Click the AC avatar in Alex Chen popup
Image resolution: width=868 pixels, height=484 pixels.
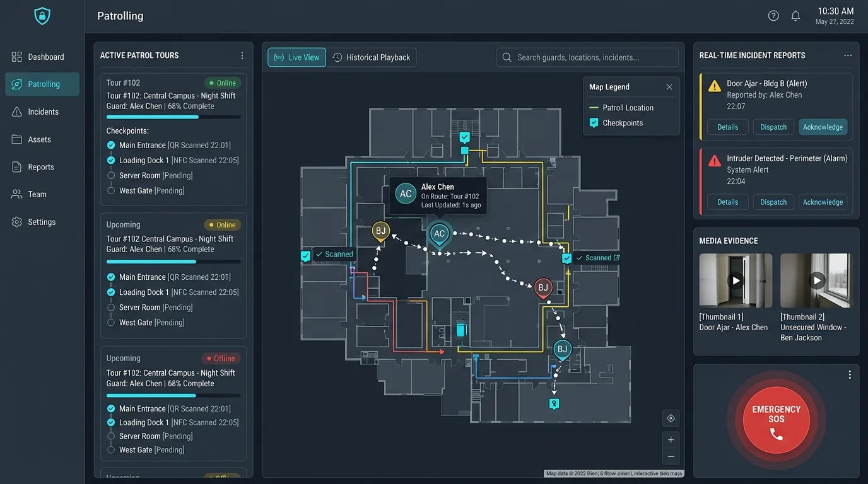click(406, 193)
